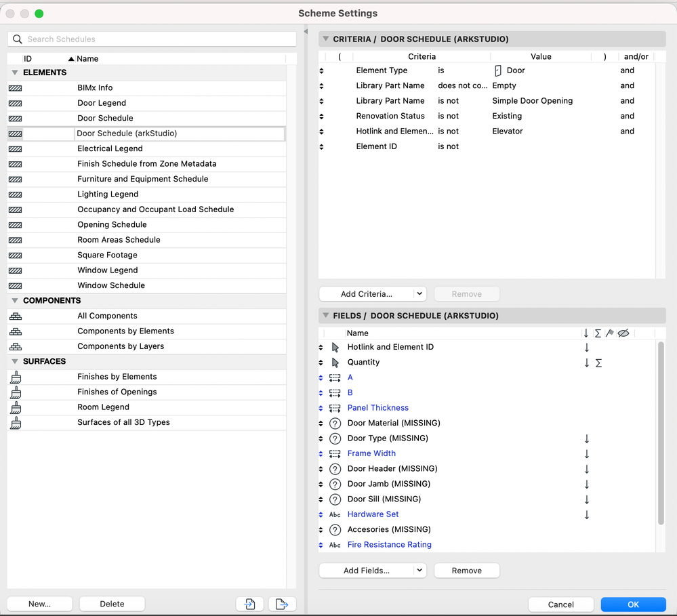Click the reorder handle for Renovation Status criteria

point(321,117)
